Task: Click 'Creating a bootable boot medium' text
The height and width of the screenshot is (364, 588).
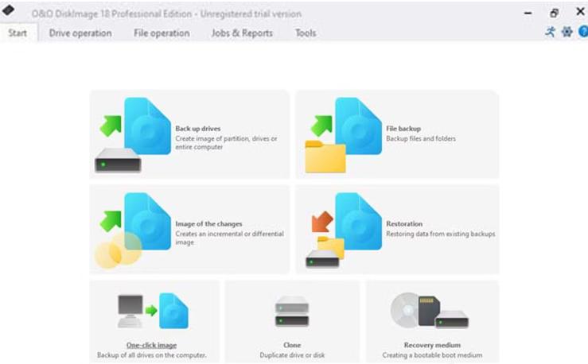Action: coord(432,355)
